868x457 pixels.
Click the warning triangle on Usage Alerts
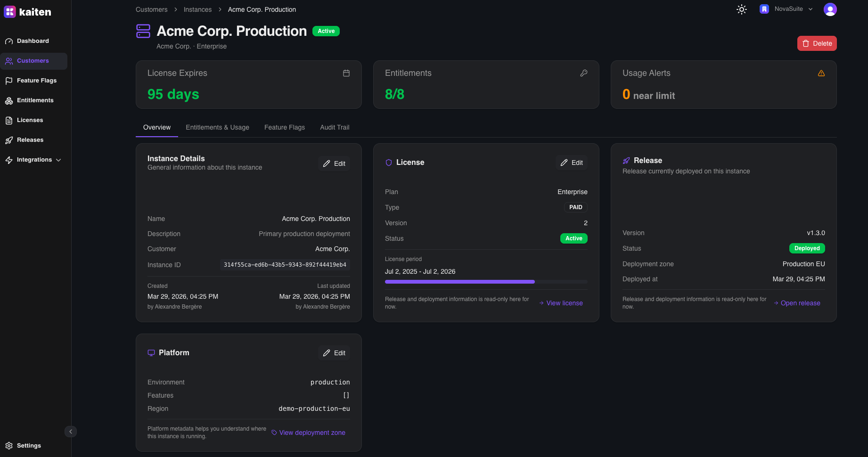tap(821, 73)
